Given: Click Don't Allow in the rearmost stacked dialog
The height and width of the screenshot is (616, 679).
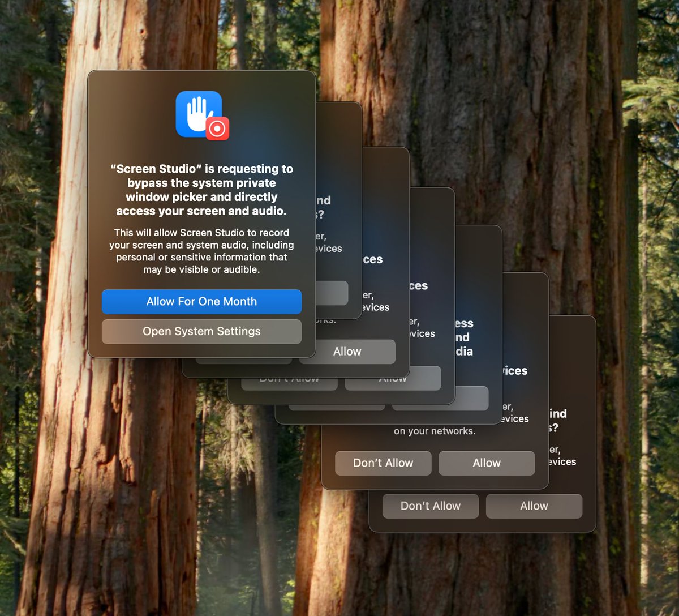Looking at the screenshot, I should click(x=431, y=506).
